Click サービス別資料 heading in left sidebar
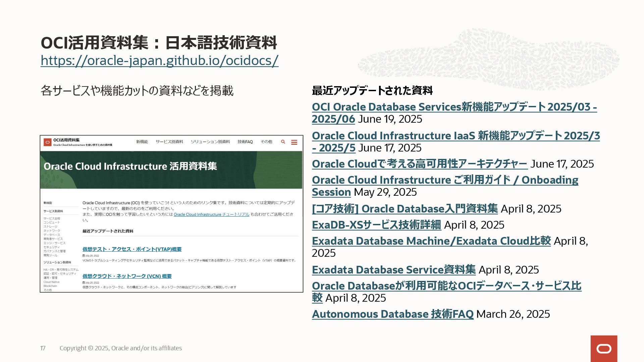The height and width of the screenshot is (362, 644). coord(53,211)
